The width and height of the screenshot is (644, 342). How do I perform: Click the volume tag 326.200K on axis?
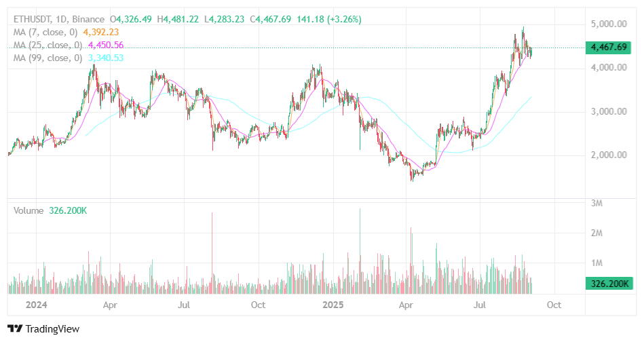(x=609, y=284)
